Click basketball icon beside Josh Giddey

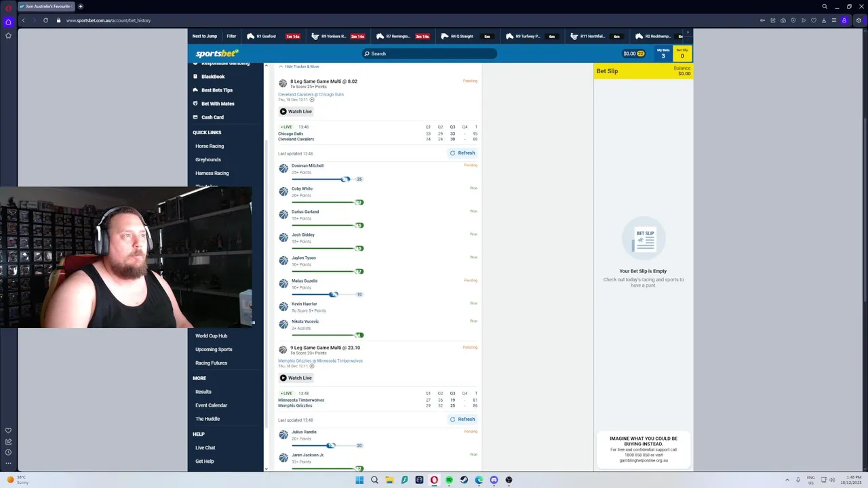click(x=283, y=238)
